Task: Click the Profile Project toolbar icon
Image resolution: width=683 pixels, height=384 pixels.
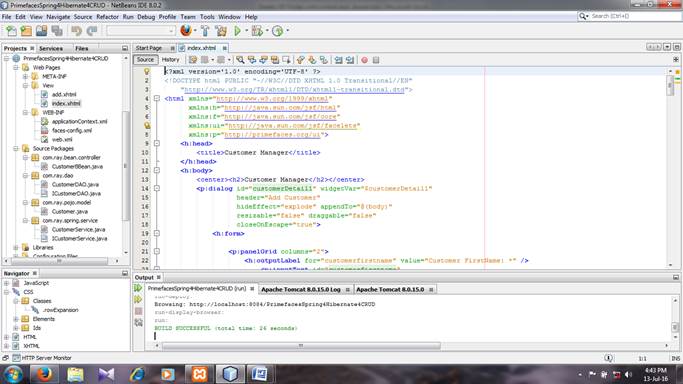Action: tap(277, 31)
